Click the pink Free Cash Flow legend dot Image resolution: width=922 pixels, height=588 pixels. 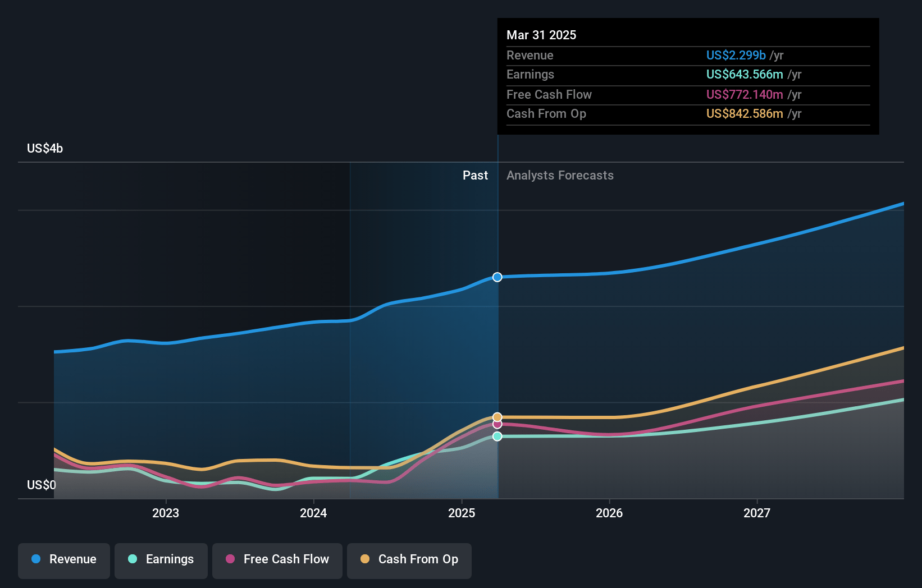click(x=230, y=559)
